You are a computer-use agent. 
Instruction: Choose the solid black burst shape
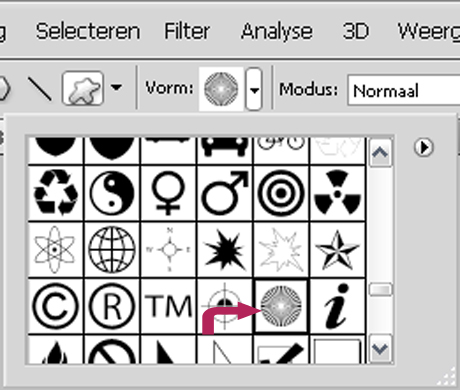225,249
